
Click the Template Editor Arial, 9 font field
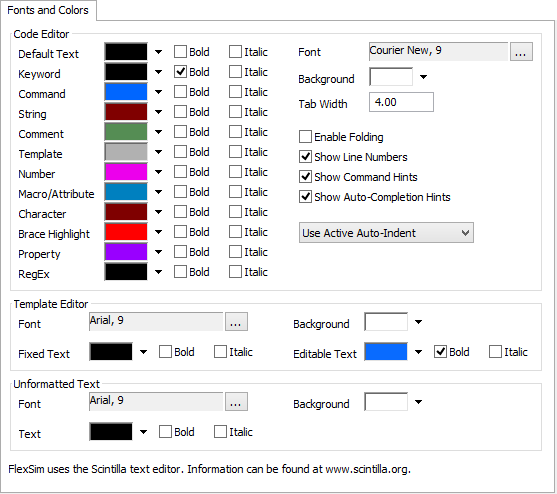tap(156, 322)
